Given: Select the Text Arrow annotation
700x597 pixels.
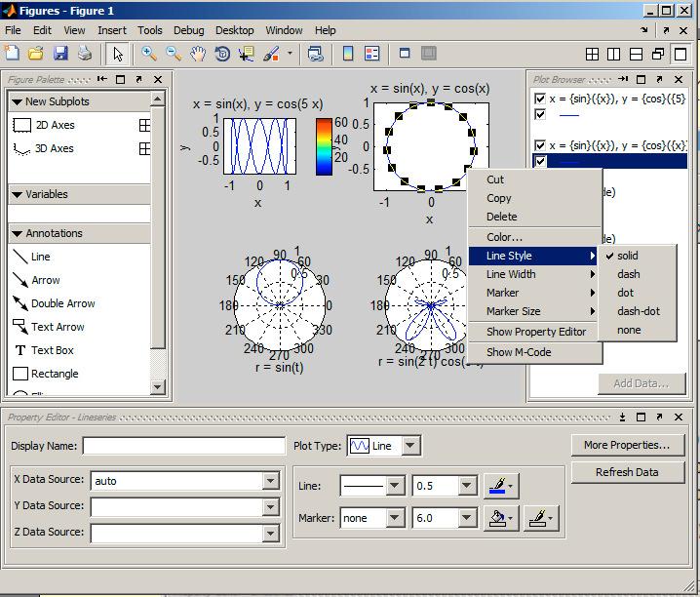Looking at the screenshot, I should [x=48, y=327].
